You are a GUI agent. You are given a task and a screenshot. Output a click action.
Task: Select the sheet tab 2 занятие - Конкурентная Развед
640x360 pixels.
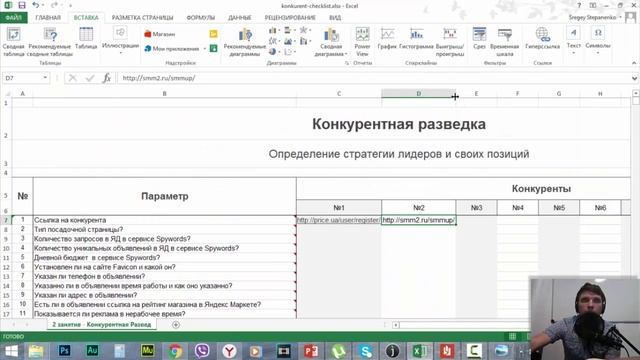(102, 324)
